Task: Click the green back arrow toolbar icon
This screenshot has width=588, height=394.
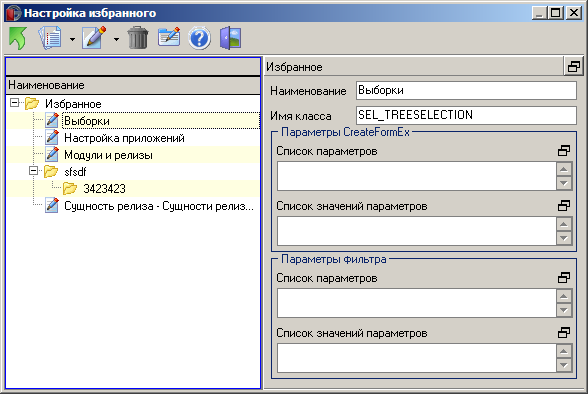Action: click(x=18, y=38)
